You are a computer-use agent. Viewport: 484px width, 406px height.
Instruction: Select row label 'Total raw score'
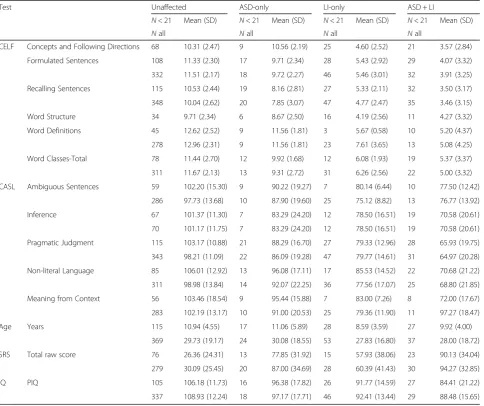coord(51,355)
